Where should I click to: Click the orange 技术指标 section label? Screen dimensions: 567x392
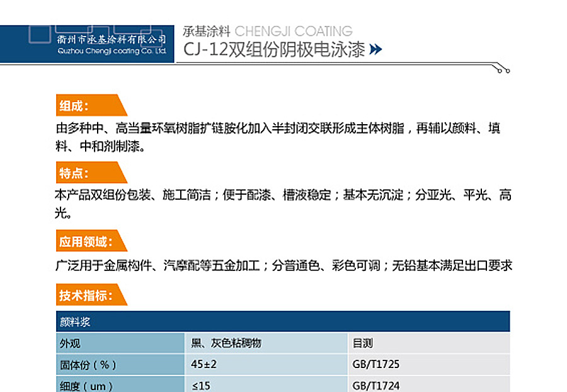point(91,295)
